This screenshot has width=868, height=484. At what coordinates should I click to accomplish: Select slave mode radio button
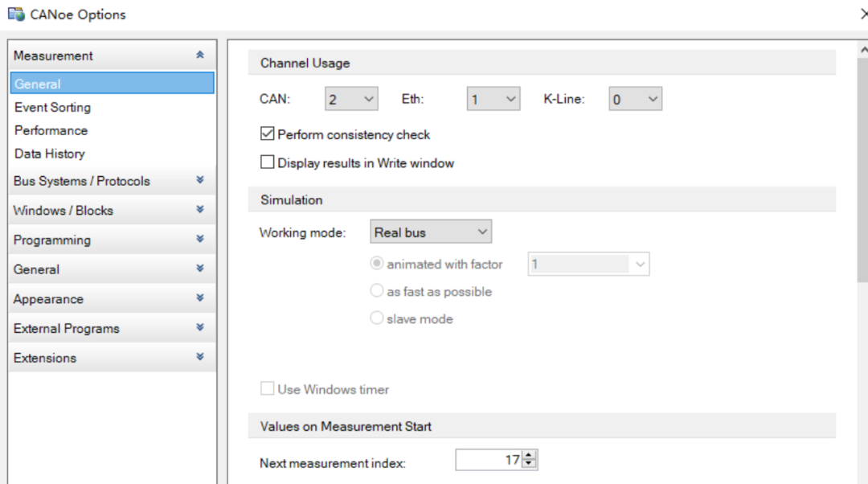[x=376, y=318]
